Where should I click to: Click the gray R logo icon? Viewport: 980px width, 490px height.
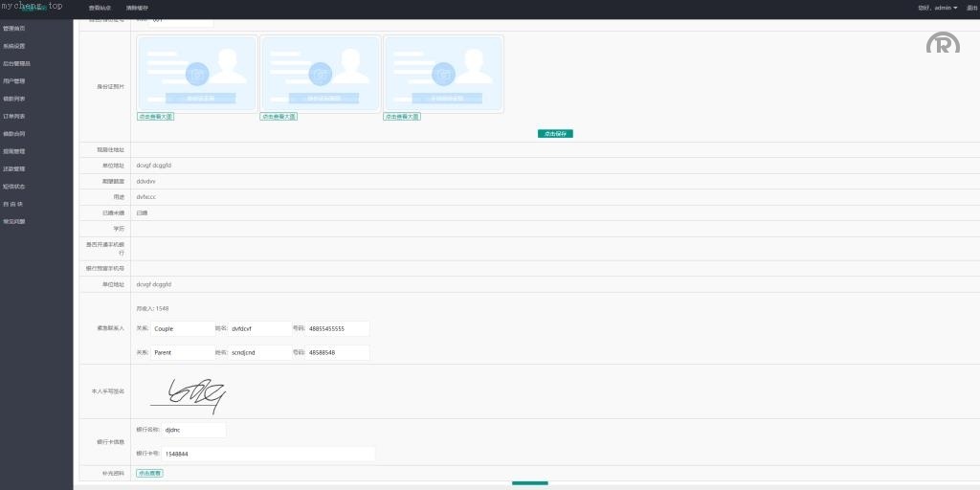943,42
